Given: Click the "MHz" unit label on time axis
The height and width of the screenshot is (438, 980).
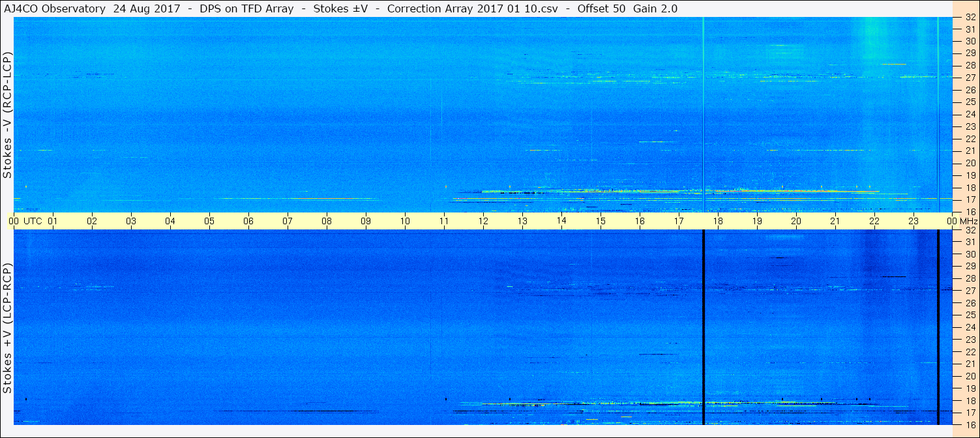Looking at the screenshot, I should 968,221.
